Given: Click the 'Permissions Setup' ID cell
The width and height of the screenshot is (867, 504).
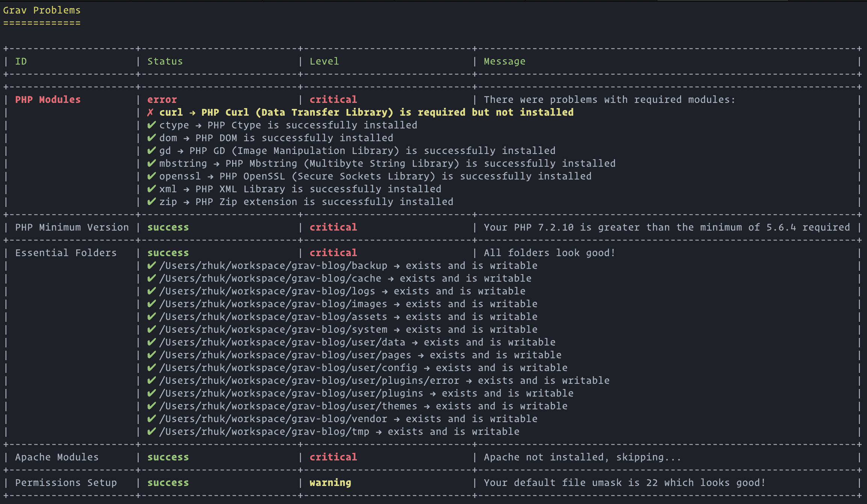Looking at the screenshot, I should click(x=66, y=483).
